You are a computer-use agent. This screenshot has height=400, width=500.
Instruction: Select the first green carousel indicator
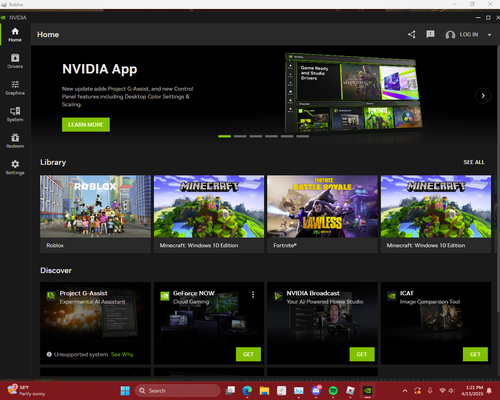point(224,136)
